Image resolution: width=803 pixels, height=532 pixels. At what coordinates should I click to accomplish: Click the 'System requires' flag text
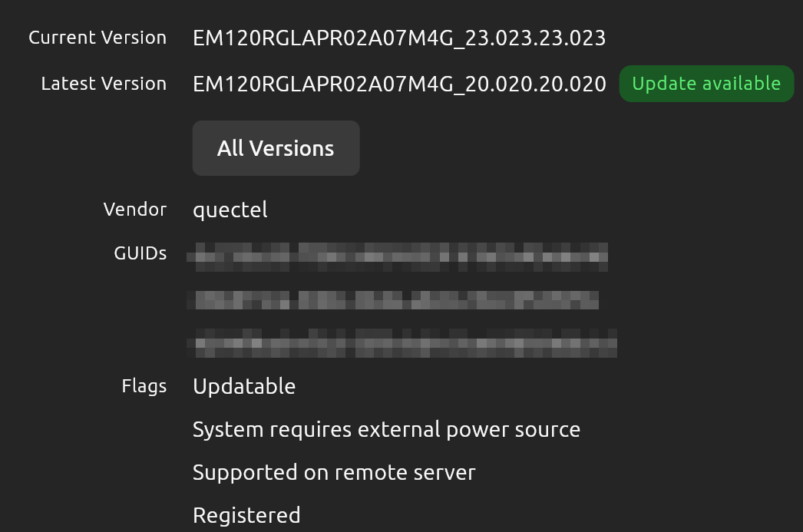272,430
